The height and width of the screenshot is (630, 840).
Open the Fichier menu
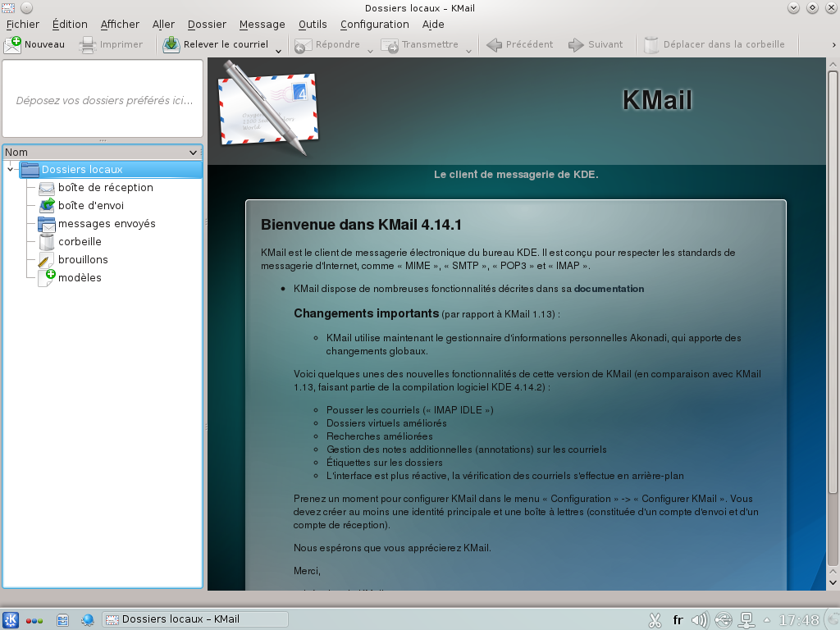(22, 24)
